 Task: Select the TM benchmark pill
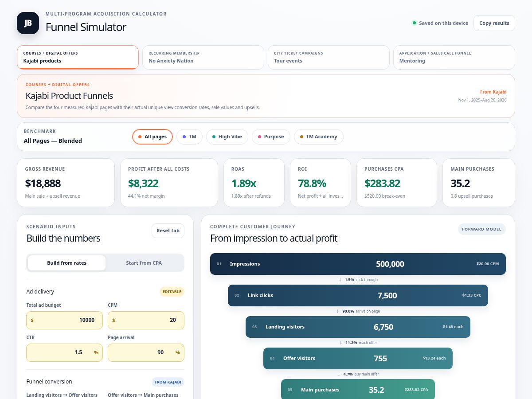click(189, 137)
